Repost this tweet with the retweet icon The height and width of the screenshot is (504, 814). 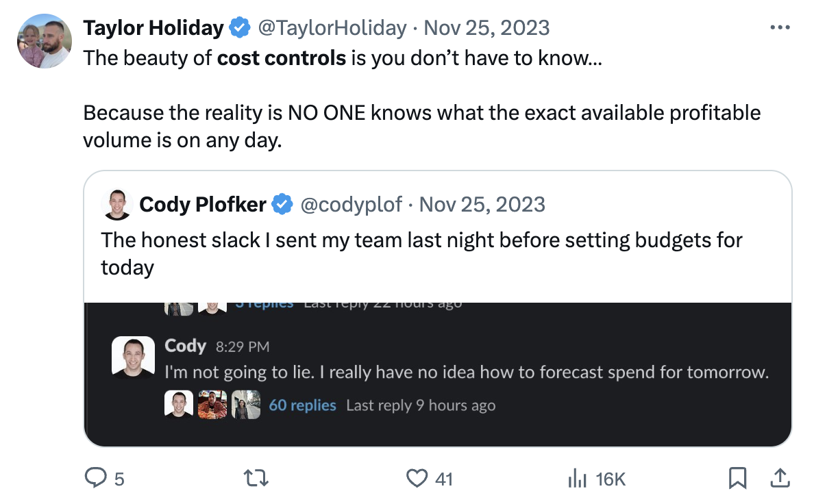pyautogui.click(x=256, y=477)
